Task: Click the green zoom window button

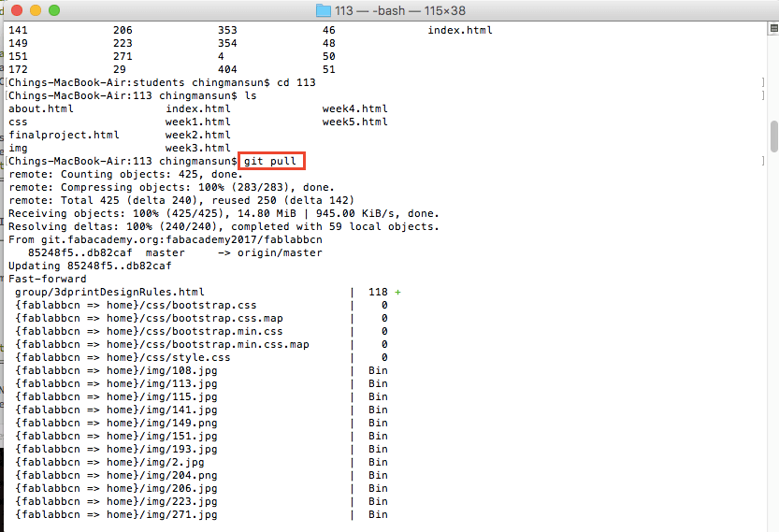Action: tap(54, 10)
